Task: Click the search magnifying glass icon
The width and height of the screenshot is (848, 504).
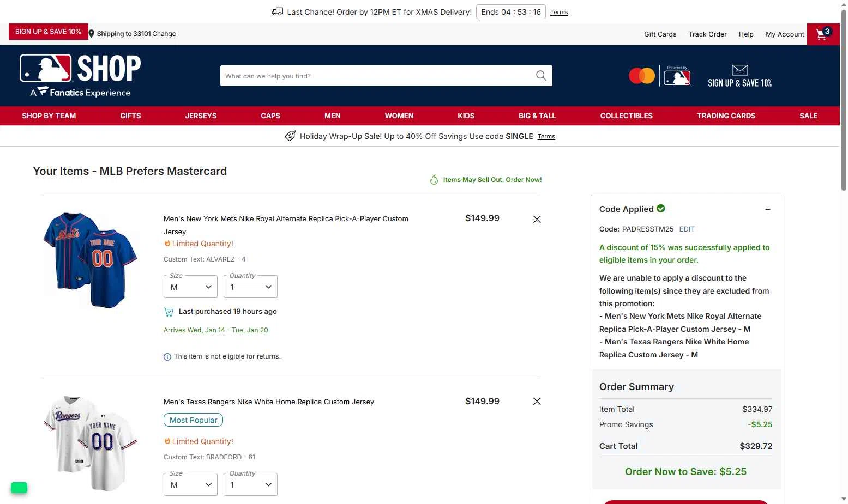Action: click(541, 76)
